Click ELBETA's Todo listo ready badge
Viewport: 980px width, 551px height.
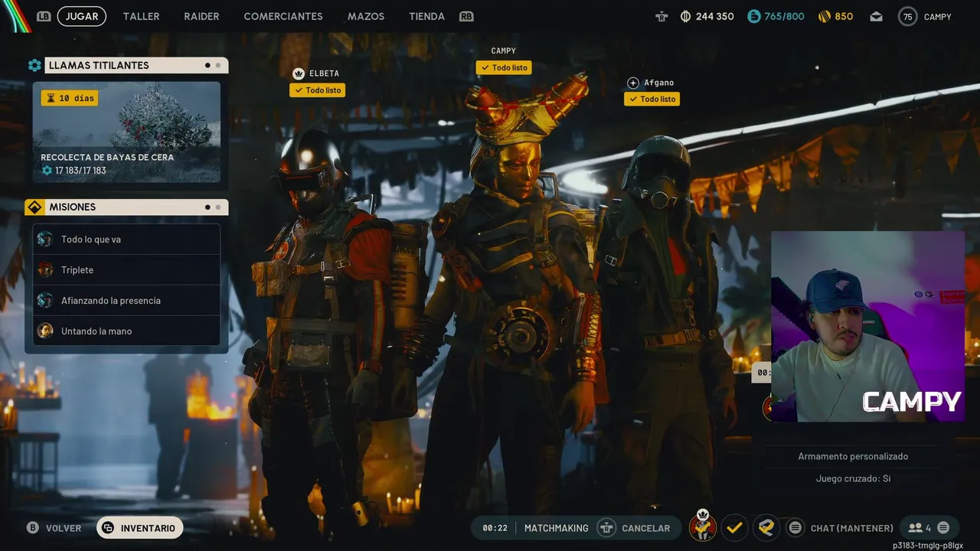click(x=318, y=90)
